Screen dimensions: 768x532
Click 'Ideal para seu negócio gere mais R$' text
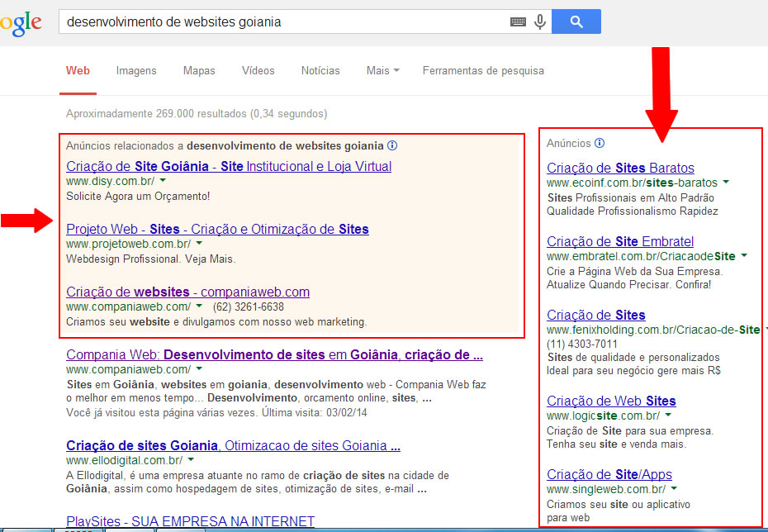633,371
